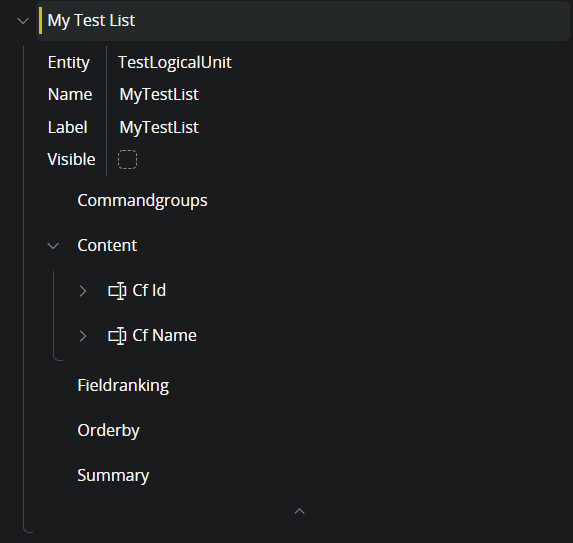The image size is (573, 543).
Task: Expand the Cf Name field
Action: click(83, 336)
